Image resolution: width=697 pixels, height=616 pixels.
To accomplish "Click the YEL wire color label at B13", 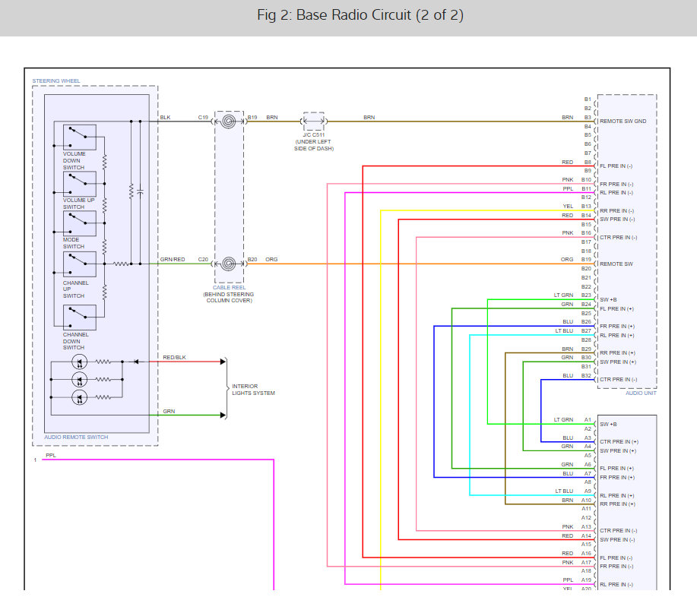I will click(568, 206).
